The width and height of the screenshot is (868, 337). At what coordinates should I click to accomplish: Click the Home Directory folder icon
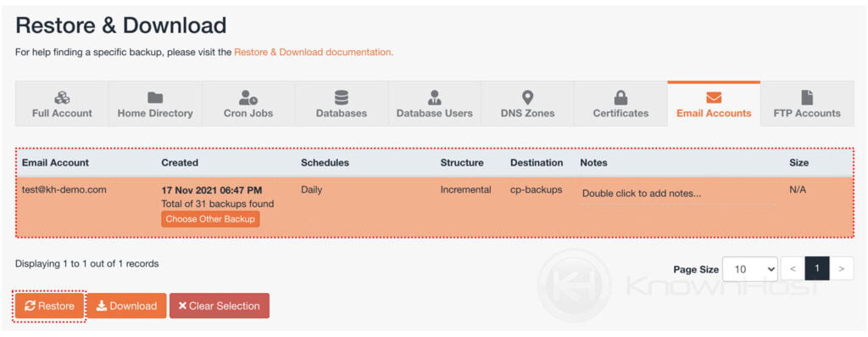pyautogui.click(x=155, y=98)
